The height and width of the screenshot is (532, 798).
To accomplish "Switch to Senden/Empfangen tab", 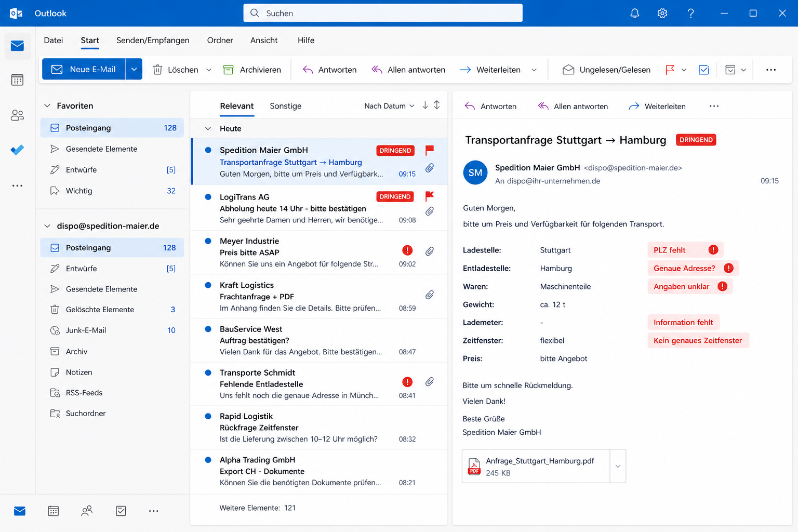I will [153, 41].
